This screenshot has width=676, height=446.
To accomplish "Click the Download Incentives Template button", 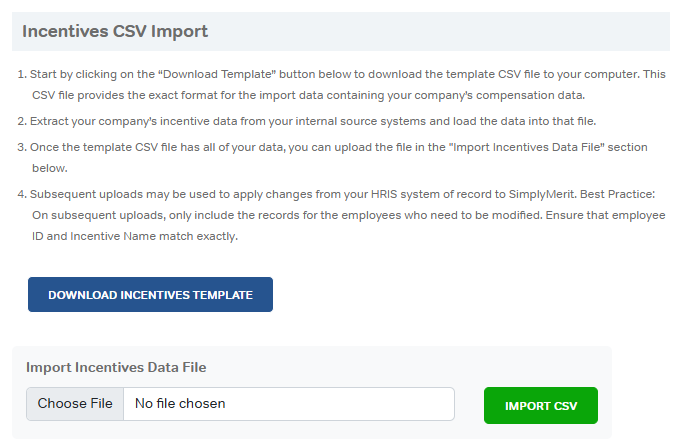I will pos(150,295).
